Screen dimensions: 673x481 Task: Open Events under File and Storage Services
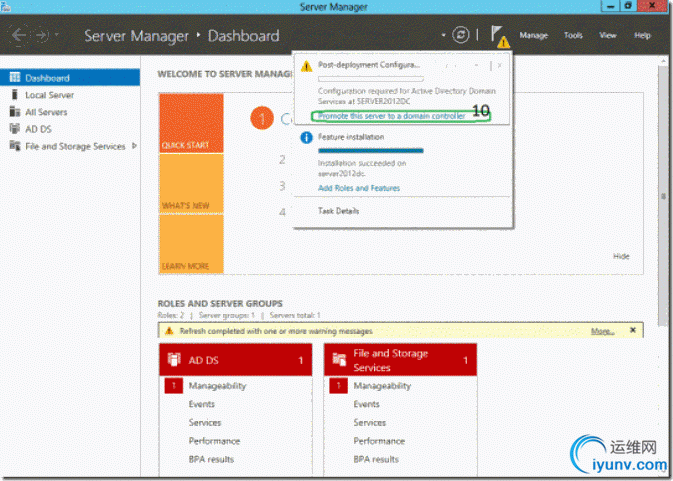point(366,404)
